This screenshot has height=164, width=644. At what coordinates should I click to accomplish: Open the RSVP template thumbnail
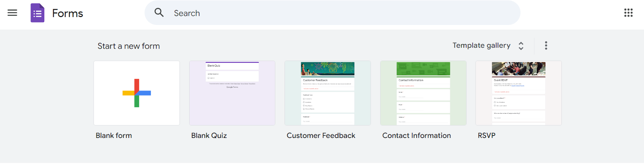[x=518, y=93]
